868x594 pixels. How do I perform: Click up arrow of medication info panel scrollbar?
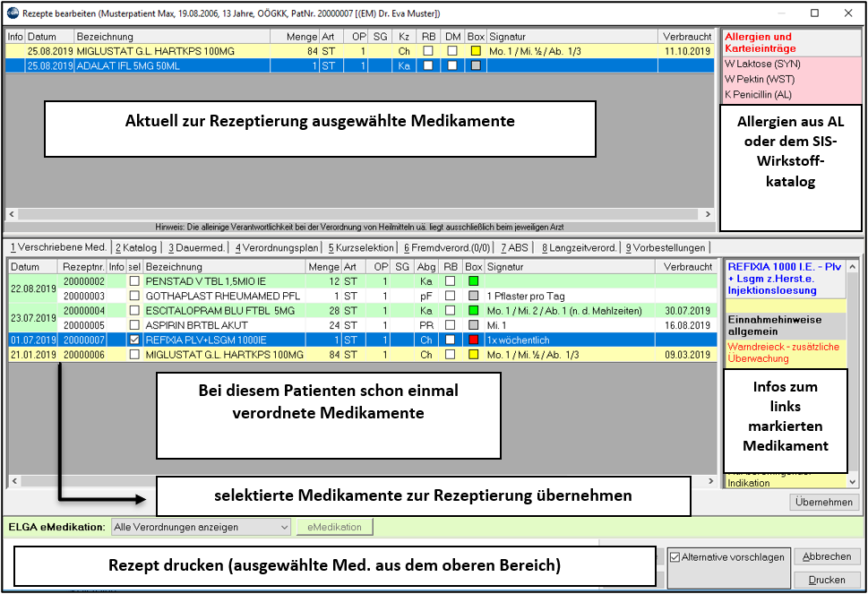pyautogui.click(x=853, y=266)
